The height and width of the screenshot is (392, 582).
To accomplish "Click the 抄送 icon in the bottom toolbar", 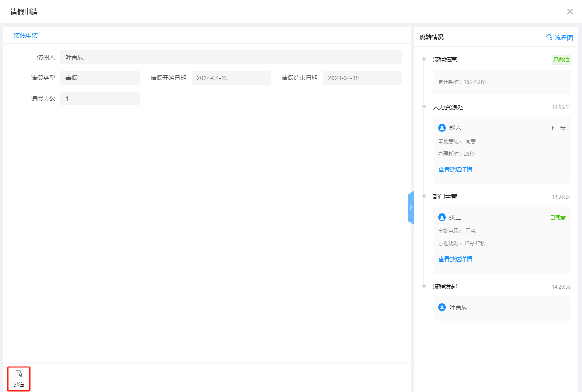I will (19, 375).
